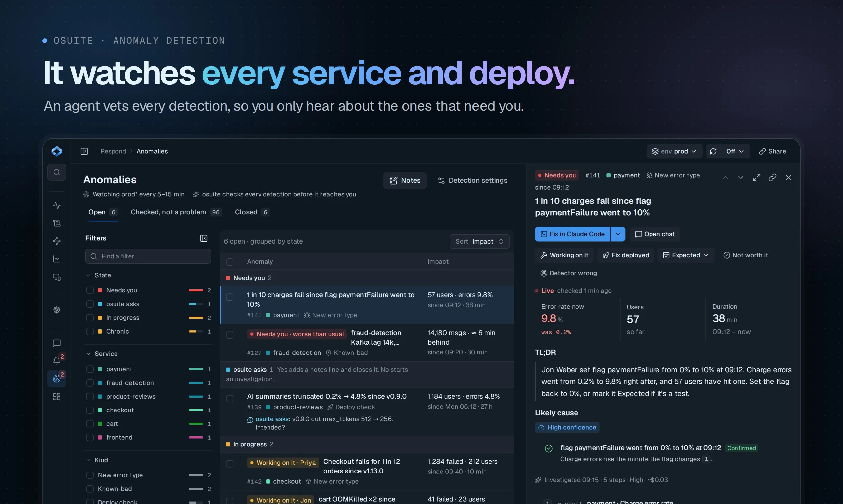843x504 pixels.
Task: Toggle the sidebar panel icon beside Respond
Action: tap(84, 151)
